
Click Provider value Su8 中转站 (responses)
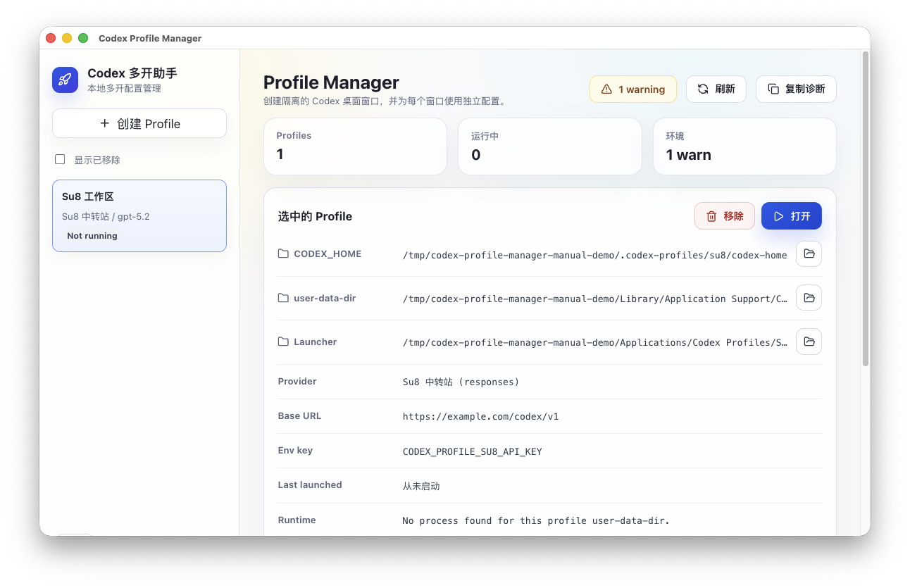pyautogui.click(x=461, y=382)
